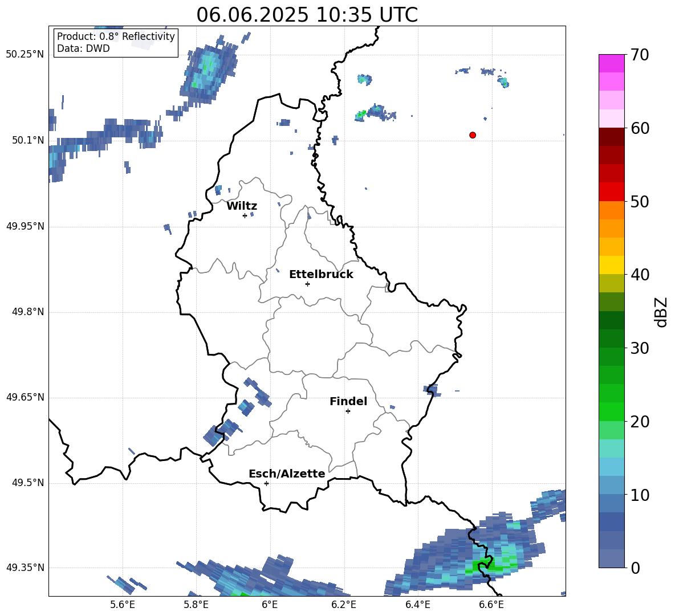Click the 60 colorbar tick label
The image size is (675, 616).
point(640,128)
